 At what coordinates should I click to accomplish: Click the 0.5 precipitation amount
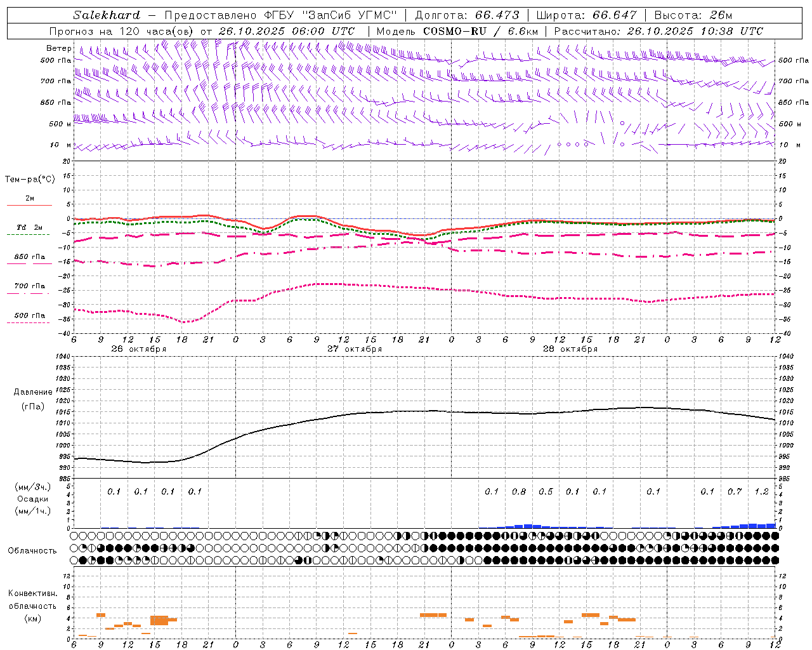coord(546,491)
